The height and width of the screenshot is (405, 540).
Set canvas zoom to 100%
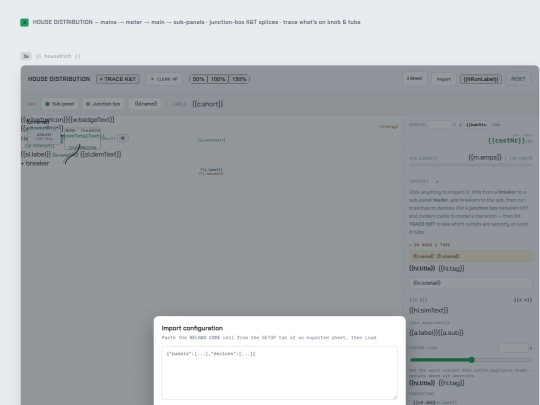[218, 79]
